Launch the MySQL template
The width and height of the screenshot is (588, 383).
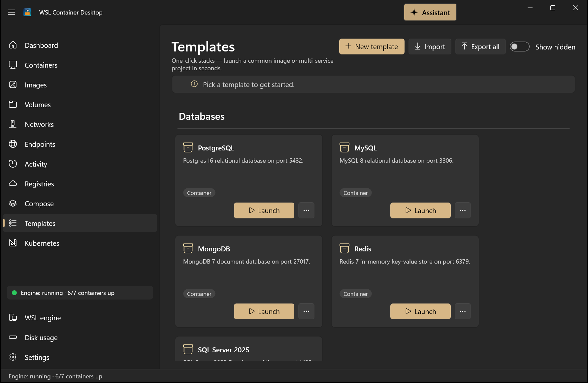(420, 210)
